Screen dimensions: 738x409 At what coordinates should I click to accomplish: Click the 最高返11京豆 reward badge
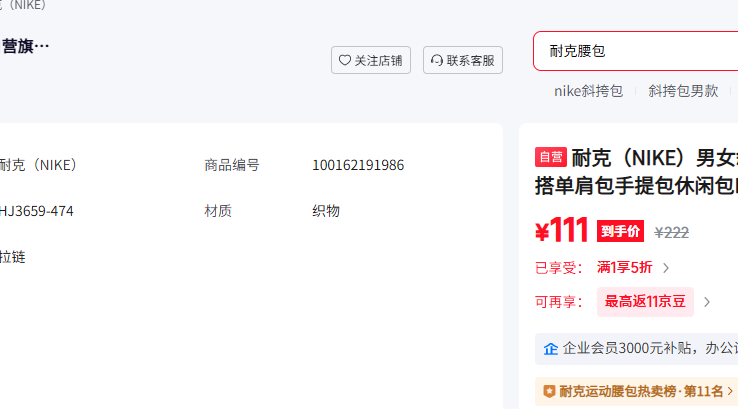(645, 301)
